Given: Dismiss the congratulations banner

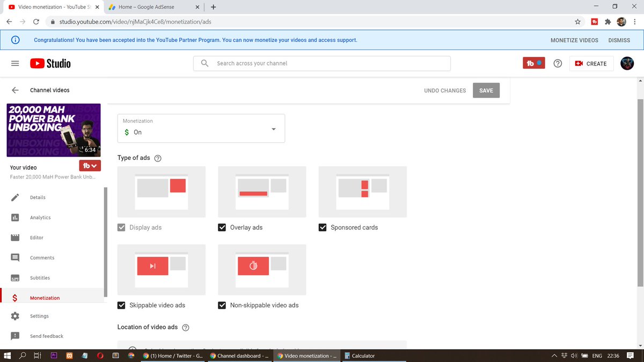Looking at the screenshot, I should (619, 40).
